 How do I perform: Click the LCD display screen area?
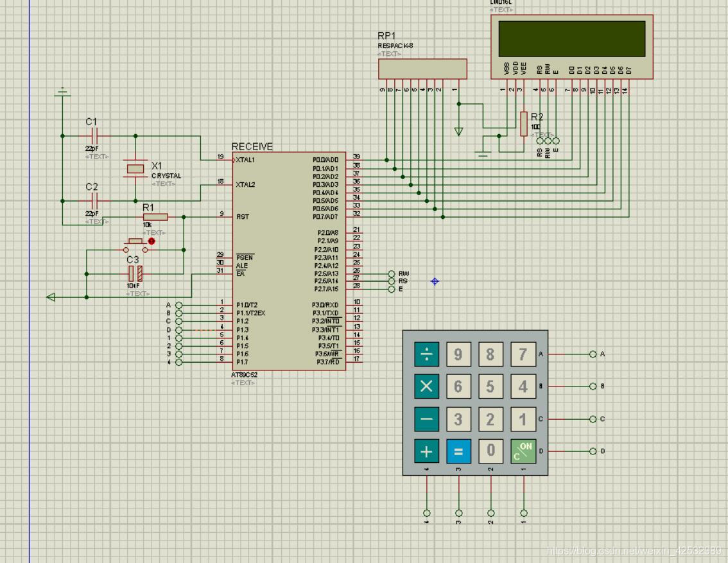point(572,39)
